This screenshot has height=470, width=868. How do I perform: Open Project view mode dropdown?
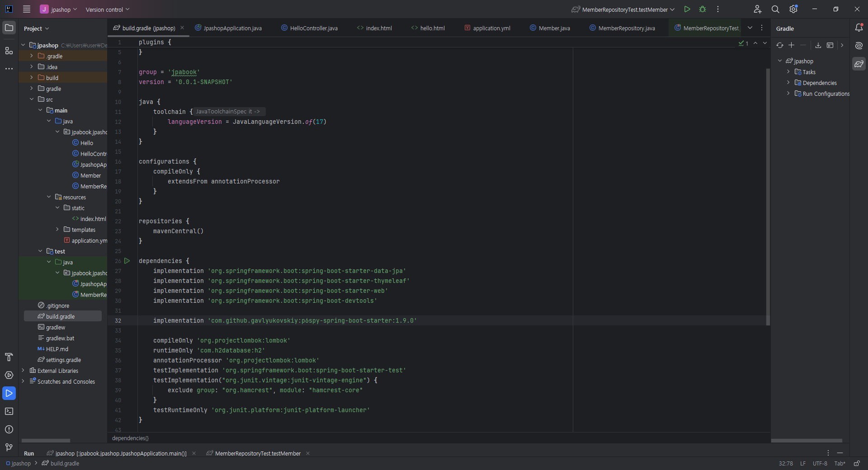[x=36, y=28]
